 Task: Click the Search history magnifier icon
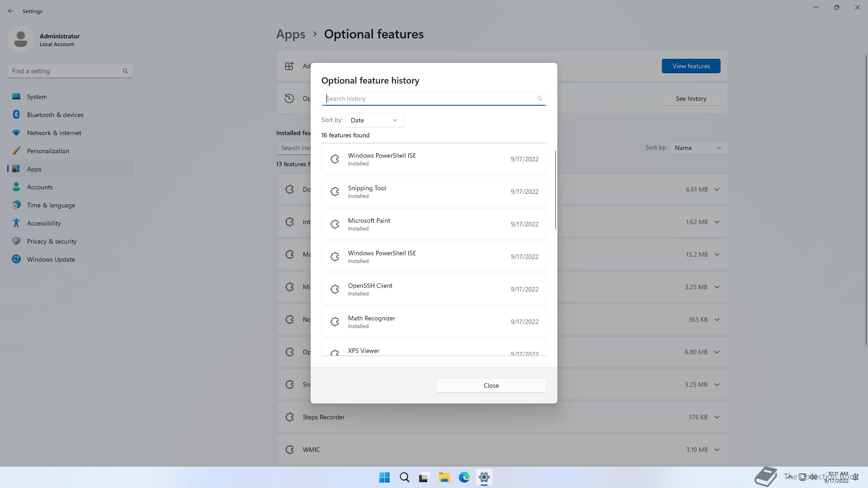539,99
